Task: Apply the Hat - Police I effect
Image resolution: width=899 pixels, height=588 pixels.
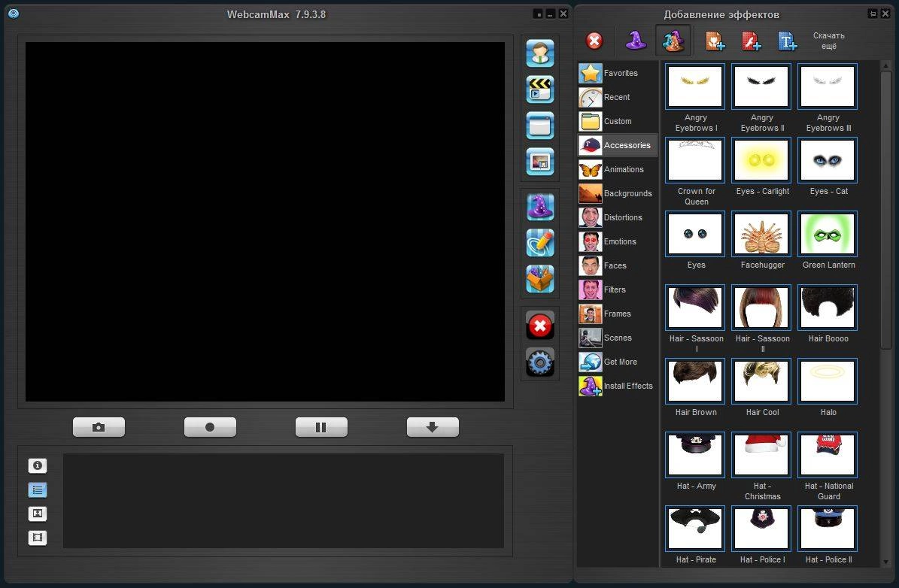Action: pos(761,529)
